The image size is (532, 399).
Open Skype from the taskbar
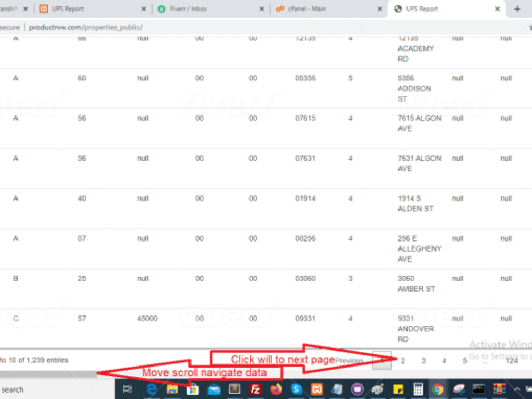click(296, 389)
